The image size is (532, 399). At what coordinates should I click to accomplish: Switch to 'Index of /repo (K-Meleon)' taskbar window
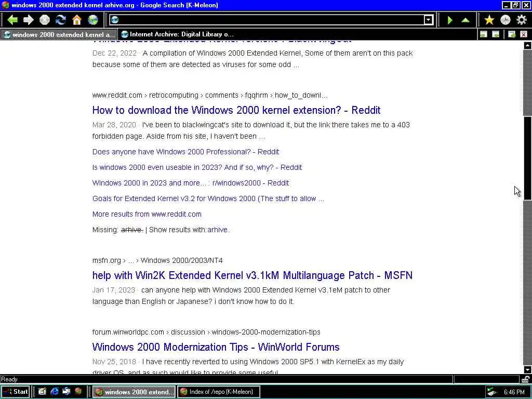(219, 392)
